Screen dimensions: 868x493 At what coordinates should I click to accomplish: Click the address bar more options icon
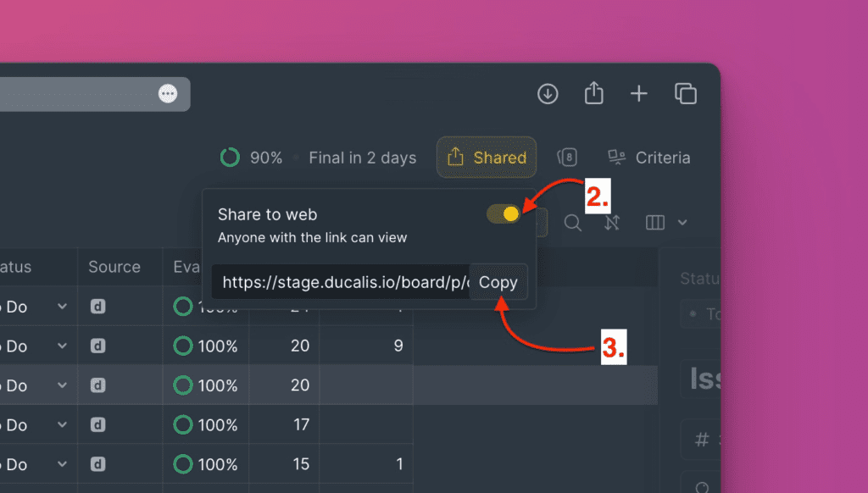pyautogui.click(x=168, y=94)
